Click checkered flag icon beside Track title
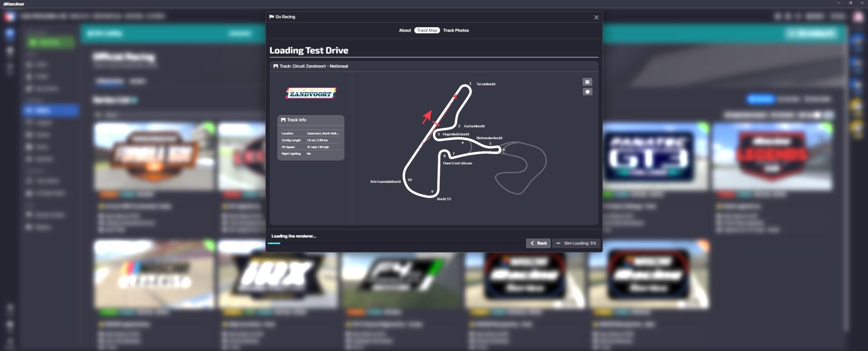The height and width of the screenshot is (351, 868). [275, 66]
